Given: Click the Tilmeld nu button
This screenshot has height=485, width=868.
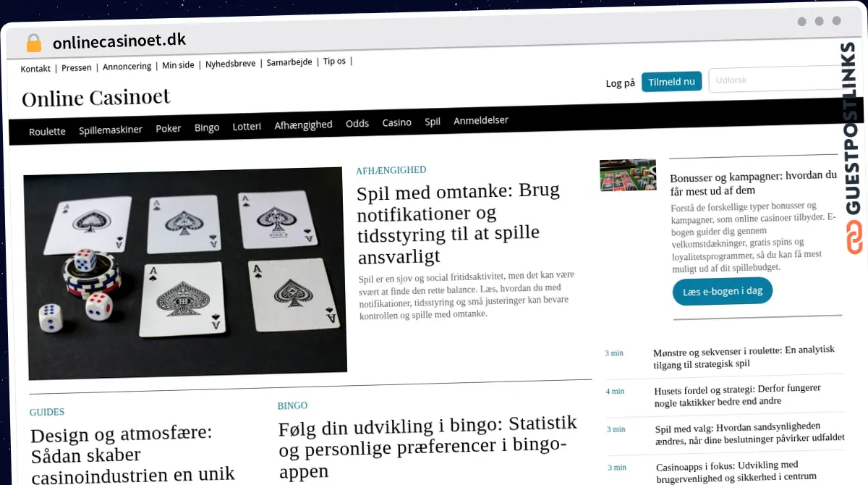Looking at the screenshot, I should pyautogui.click(x=671, y=82).
